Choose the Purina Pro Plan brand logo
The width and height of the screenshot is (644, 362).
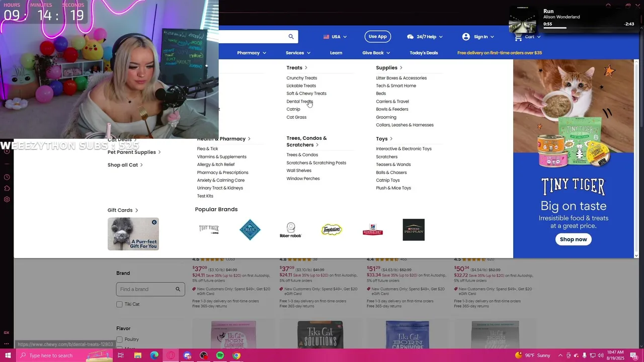[x=414, y=230]
